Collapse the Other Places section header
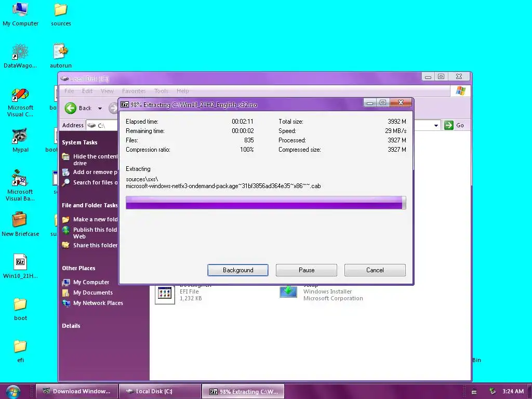This screenshot has width=532, height=399. [79, 268]
